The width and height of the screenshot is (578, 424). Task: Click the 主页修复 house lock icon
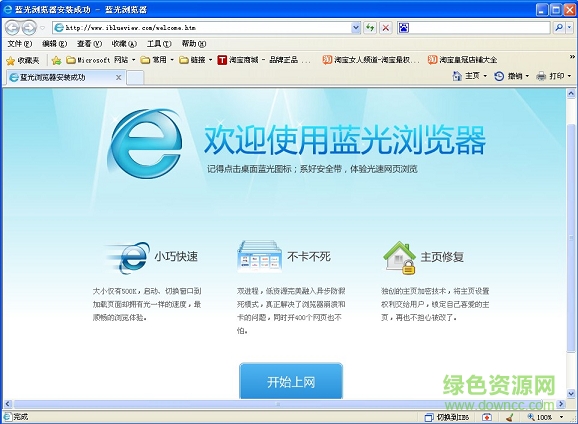tap(400, 258)
